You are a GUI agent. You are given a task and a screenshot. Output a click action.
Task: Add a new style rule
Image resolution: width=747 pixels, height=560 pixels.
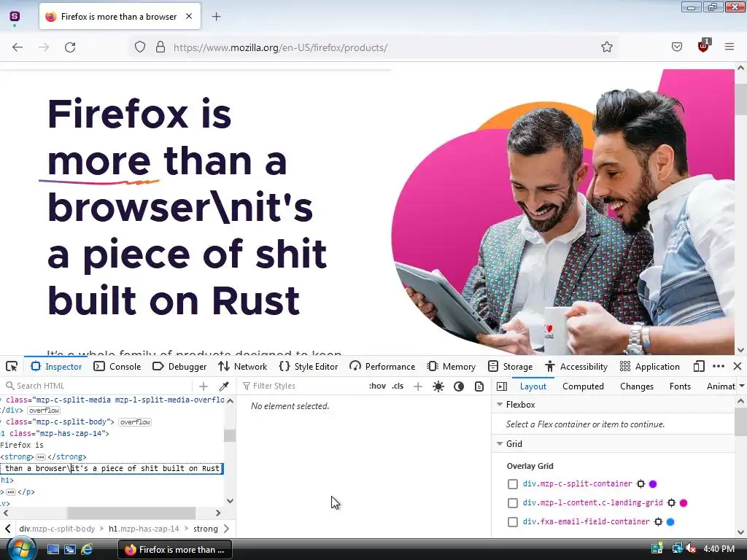click(x=418, y=386)
